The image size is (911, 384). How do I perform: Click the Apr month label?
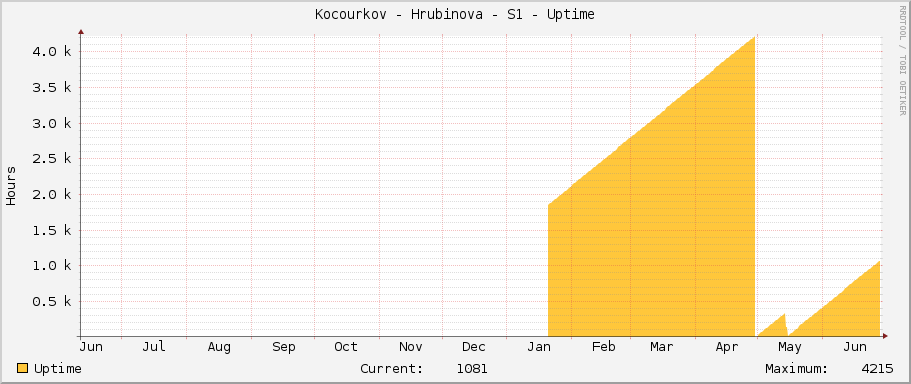tap(727, 347)
